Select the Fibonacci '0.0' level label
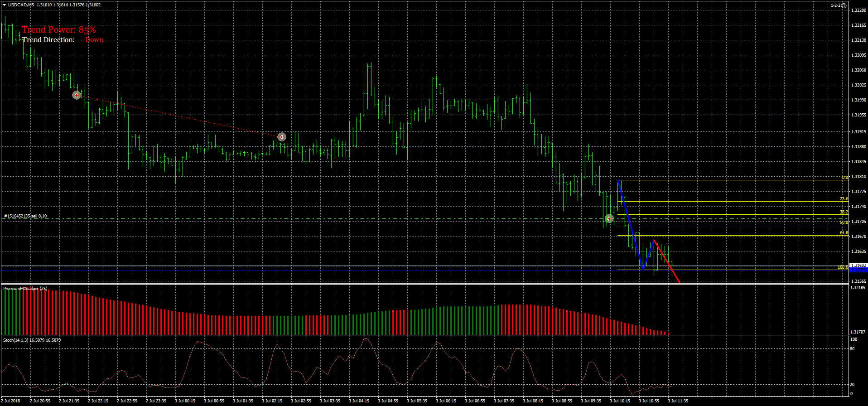 (x=845, y=178)
